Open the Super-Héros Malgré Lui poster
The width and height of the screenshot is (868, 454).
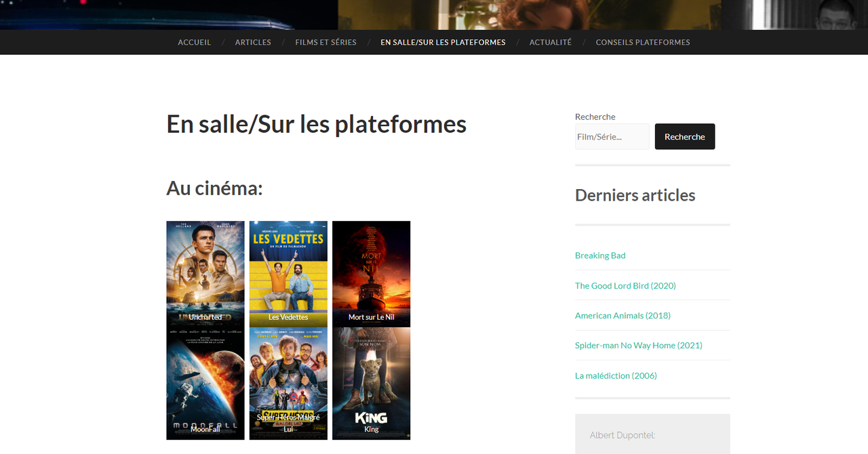tap(288, 384)
